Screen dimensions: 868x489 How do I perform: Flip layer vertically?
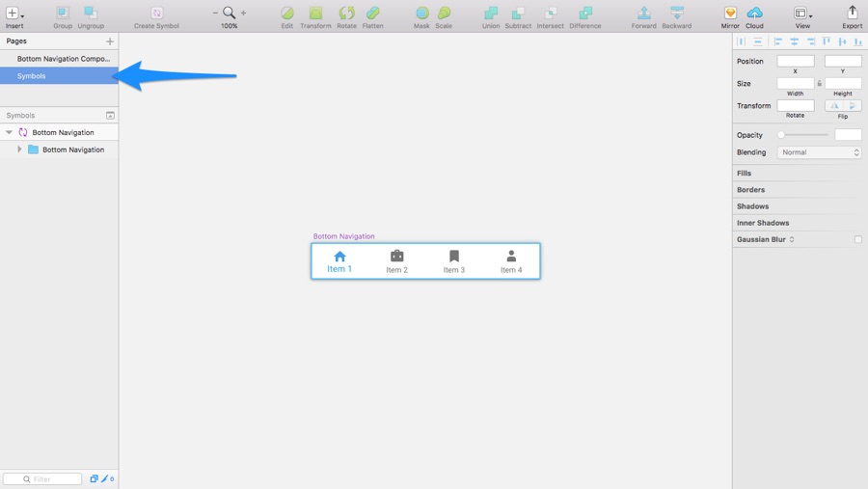pos(853,105)
